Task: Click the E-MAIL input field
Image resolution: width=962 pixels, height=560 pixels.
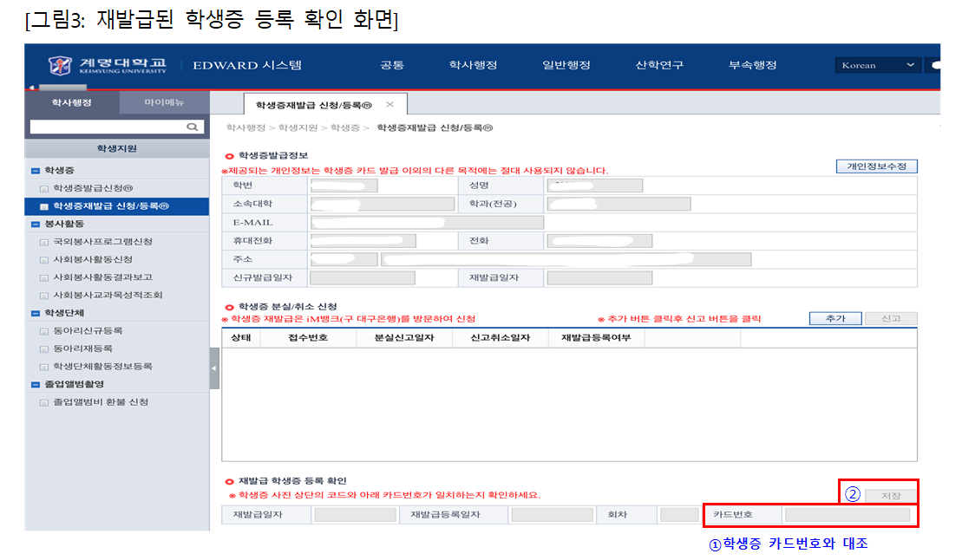Action: pyautogui.click(x=425, y=222)
